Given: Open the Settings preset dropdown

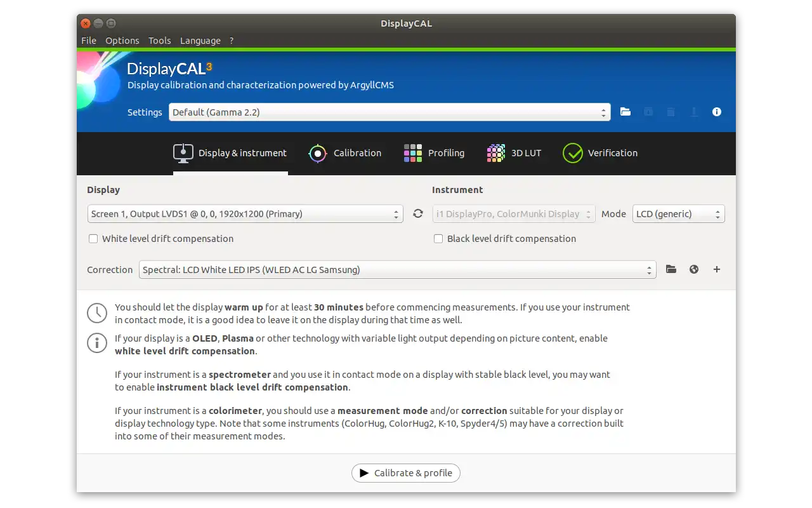Looking at the screenshot, I should pyautogui.click(x=390, y=112).
